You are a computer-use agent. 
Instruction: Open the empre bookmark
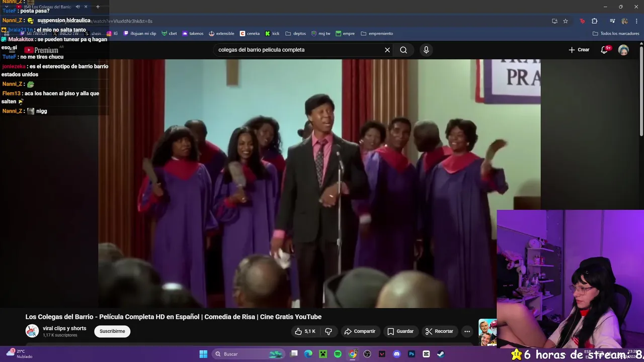point(345,34)
